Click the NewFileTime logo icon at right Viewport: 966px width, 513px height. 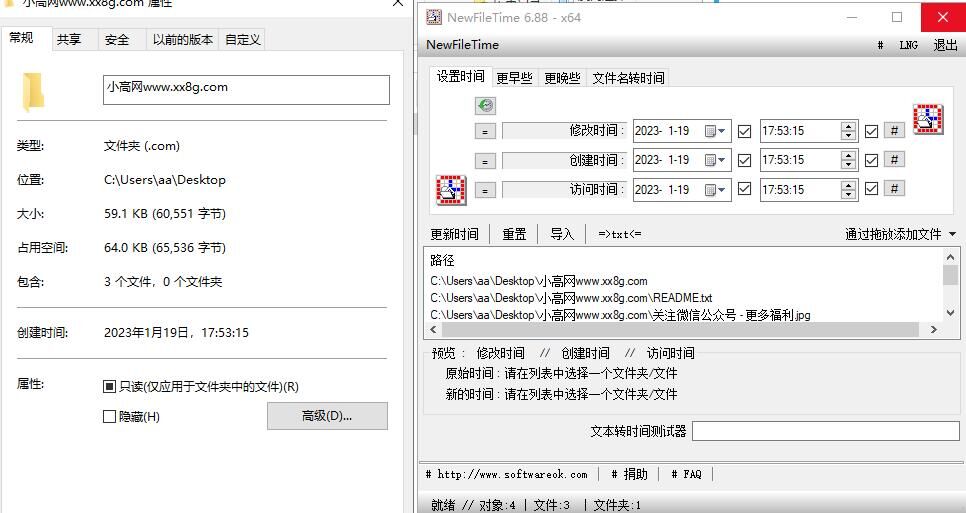[928, 119]
